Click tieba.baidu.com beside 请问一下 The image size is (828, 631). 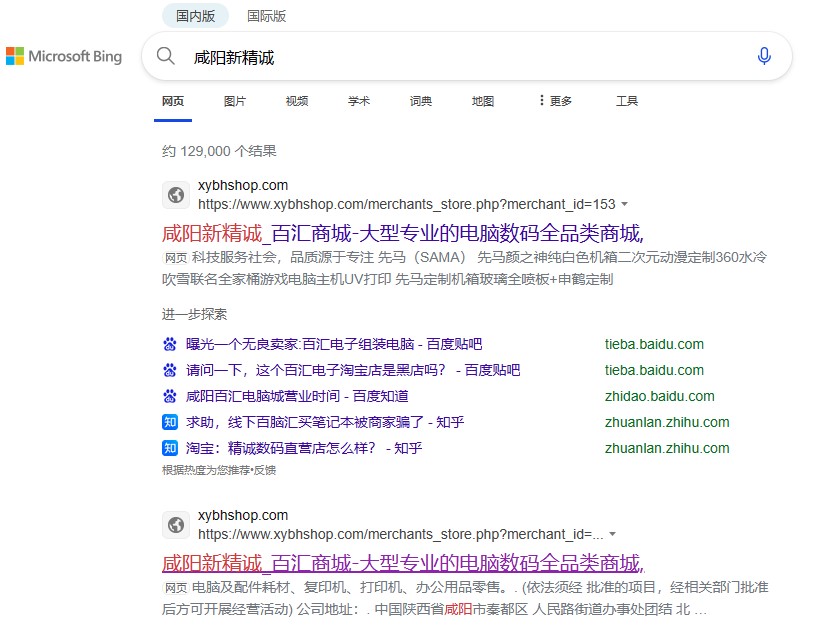click(654, 370)
